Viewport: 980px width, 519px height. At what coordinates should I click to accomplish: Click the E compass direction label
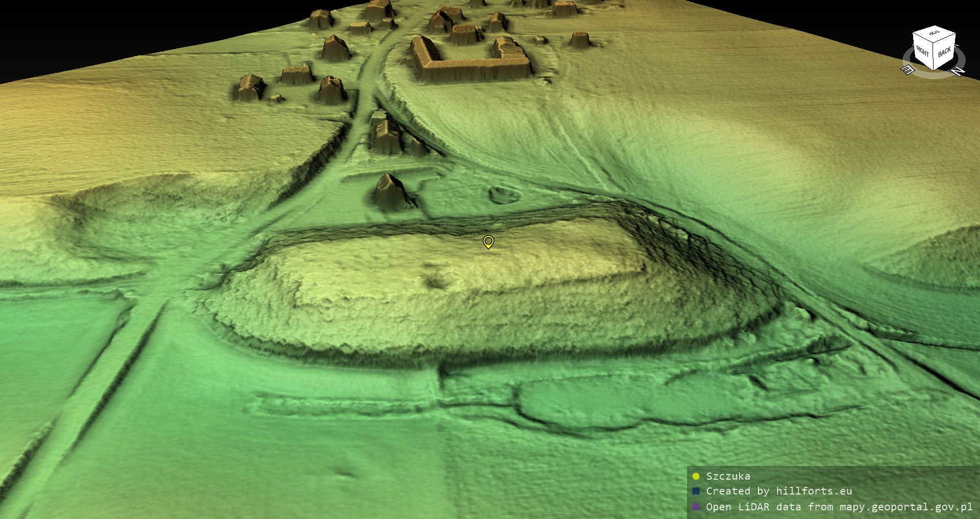[908, 70]
